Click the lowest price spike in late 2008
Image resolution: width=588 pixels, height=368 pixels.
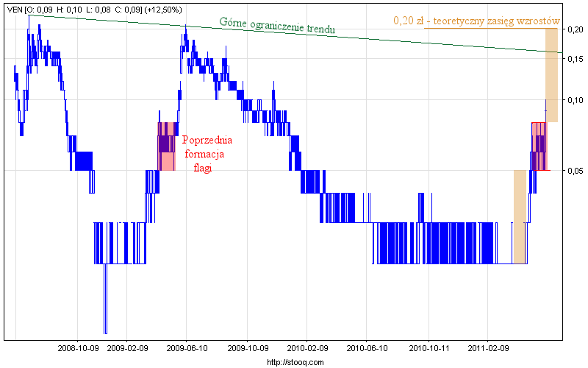[x=105, y=309]
